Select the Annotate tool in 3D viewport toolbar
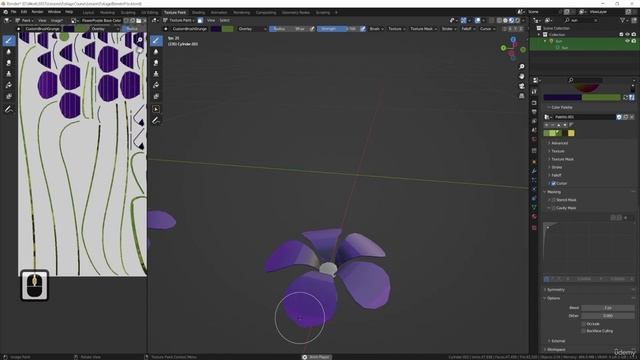Screen dimensions: 640x360 click(x=156, y=120)
